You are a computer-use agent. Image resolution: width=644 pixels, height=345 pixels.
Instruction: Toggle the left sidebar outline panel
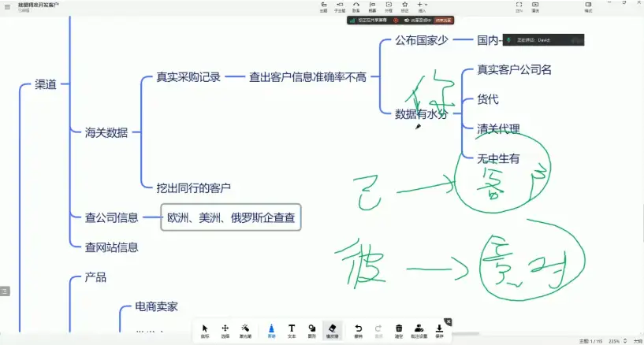(x=5, y=291)
